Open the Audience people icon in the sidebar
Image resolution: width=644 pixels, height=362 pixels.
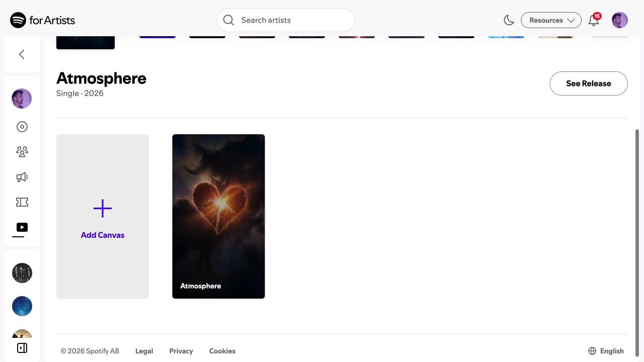(x=22, y=152)
